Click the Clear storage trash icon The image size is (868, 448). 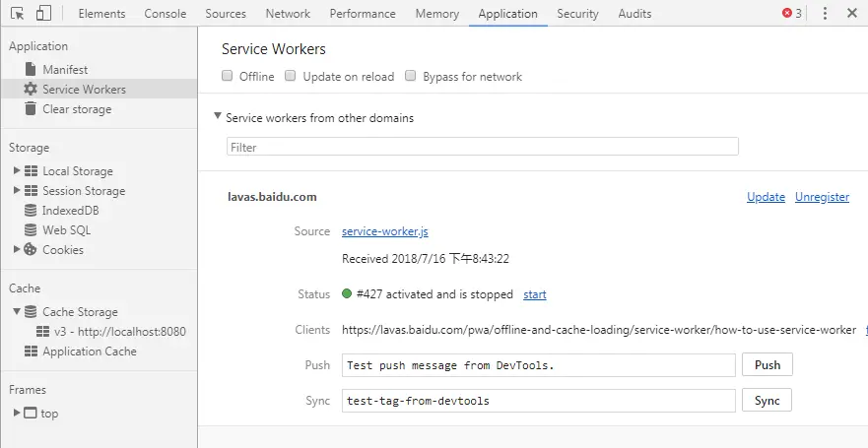pyautogui.click(x=31, y=109)
